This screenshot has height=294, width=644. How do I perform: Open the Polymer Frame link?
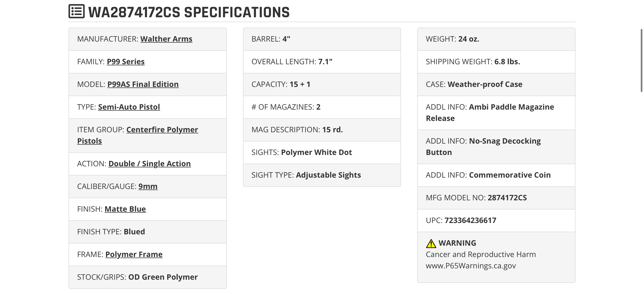134,254
